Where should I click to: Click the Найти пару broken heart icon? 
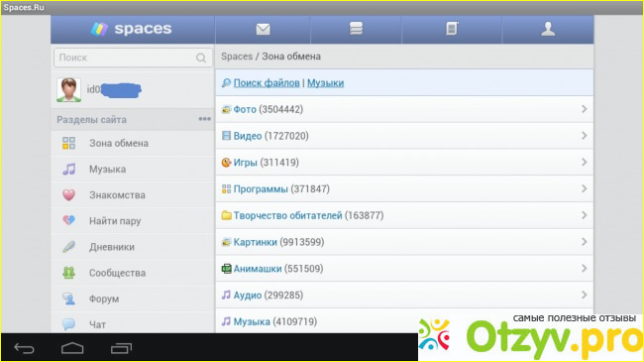tap(68, 221)
